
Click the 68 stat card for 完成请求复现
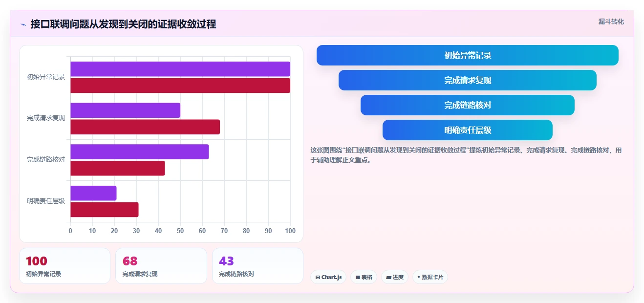161,266
